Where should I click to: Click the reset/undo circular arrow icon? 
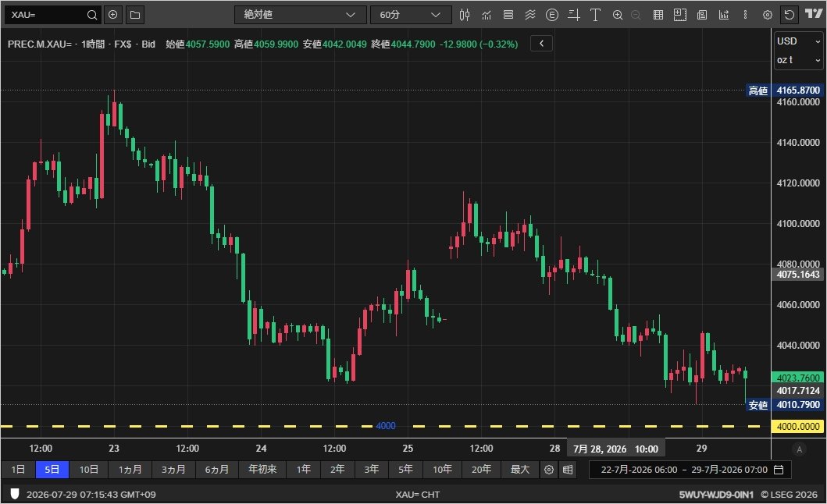[x=790, y=15]
